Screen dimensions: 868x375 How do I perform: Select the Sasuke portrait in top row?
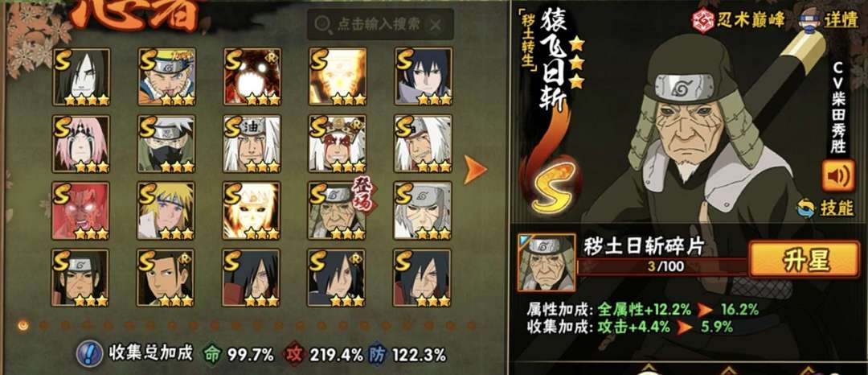(424, 76)
